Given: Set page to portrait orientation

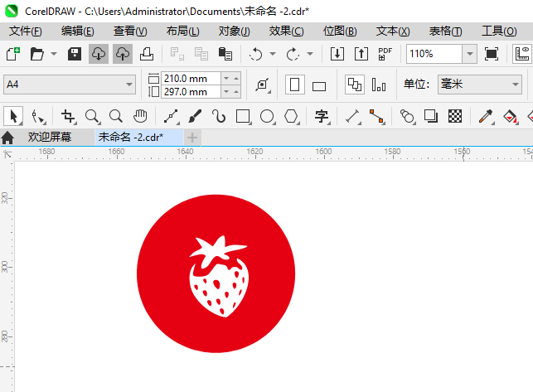Looking at the screenshot, I should tap(295, 85).
